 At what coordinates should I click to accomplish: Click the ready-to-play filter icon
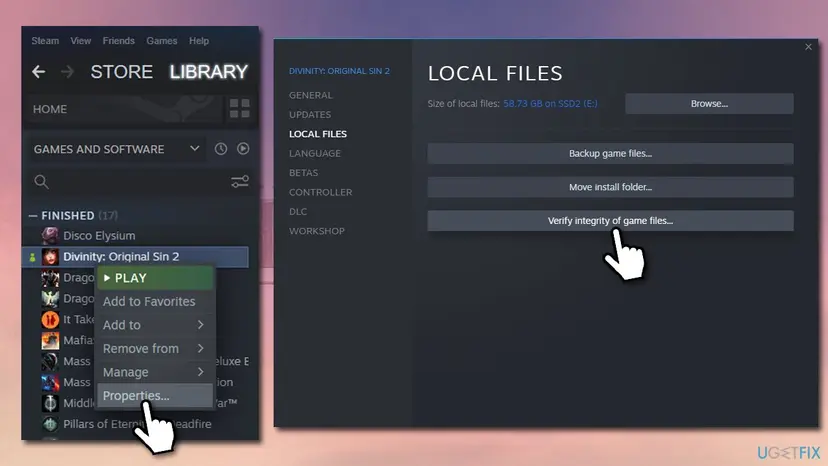(243, 149)
